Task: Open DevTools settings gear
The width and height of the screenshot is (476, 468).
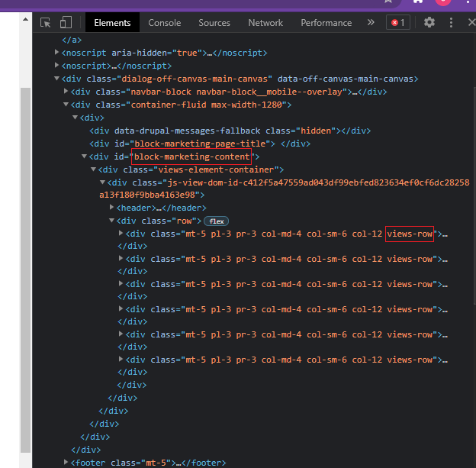Action: [429, 22]
